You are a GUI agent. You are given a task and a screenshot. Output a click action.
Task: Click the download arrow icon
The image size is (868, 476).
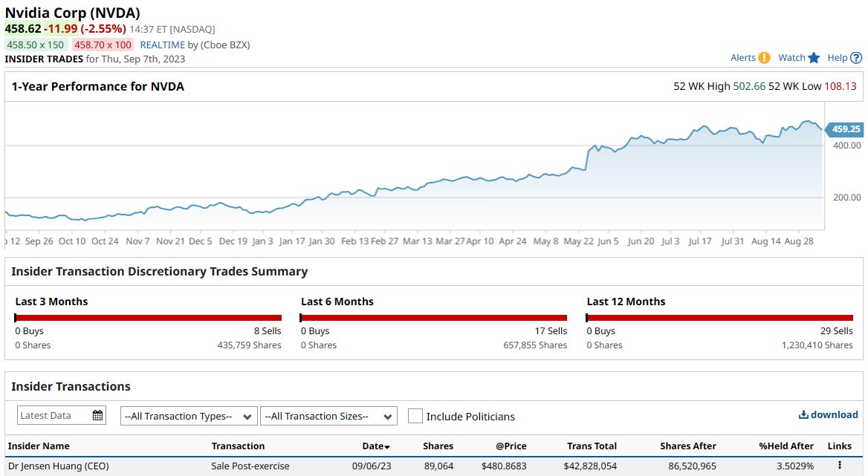pos(803,414)
